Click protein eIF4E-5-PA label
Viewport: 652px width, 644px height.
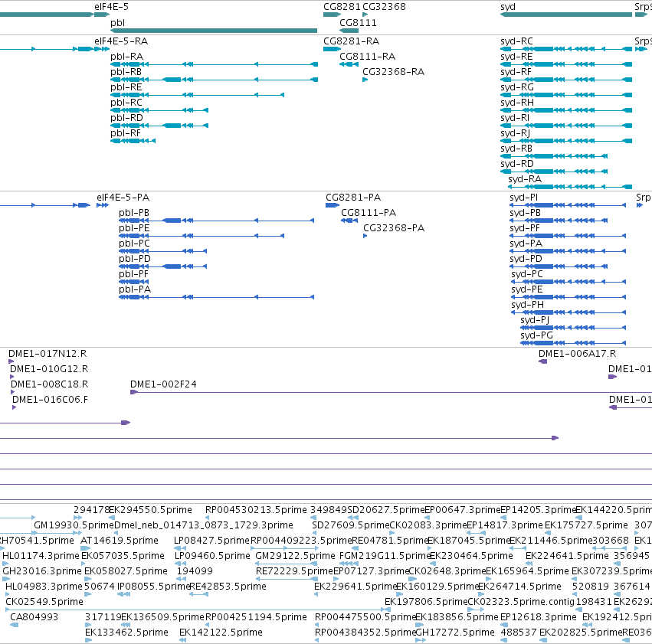tap(123, 198)
